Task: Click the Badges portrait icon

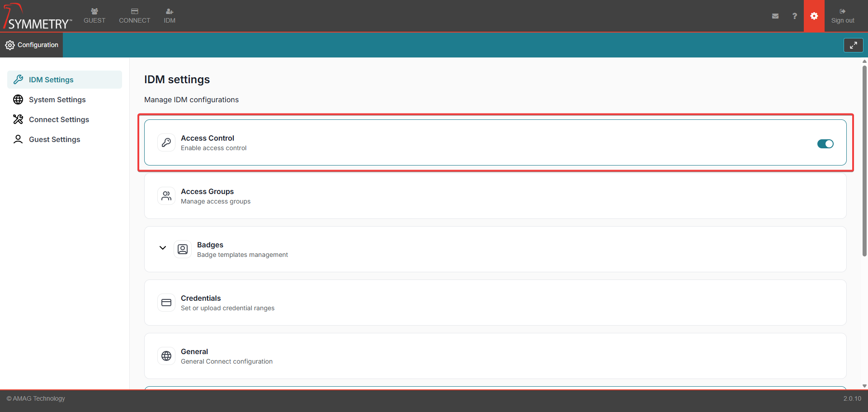Action: click(183, 249)
